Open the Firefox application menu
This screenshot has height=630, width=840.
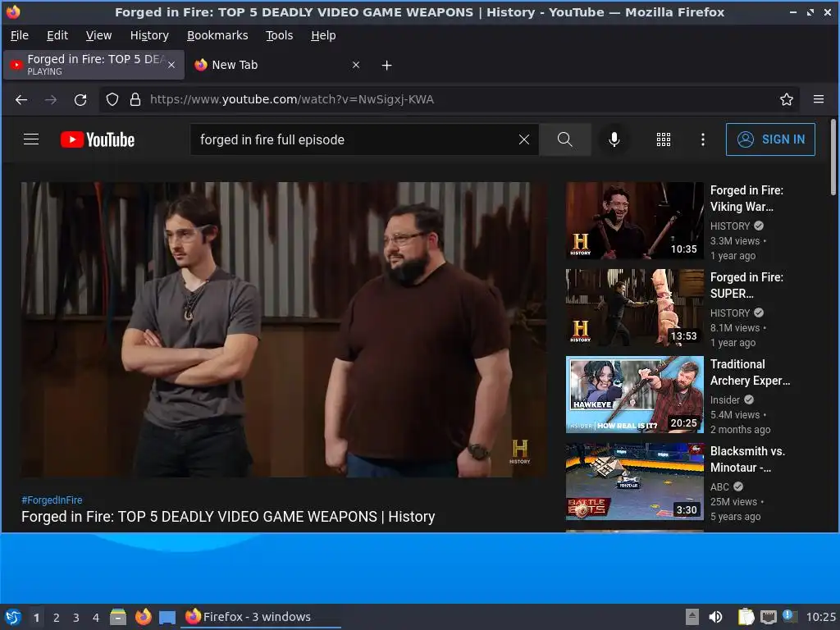[x=818, y=99]
